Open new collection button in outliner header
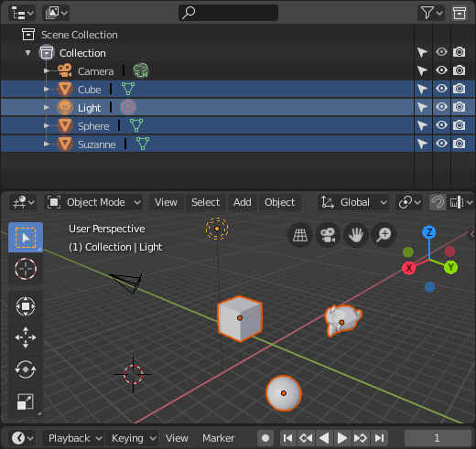This screenshot has height=449, width=476. pos(460,13)
